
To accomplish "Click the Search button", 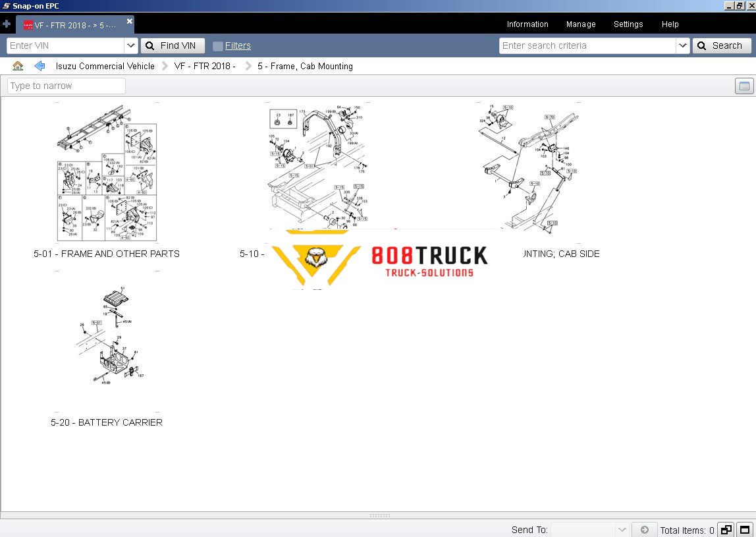I will tap(722, 45).
